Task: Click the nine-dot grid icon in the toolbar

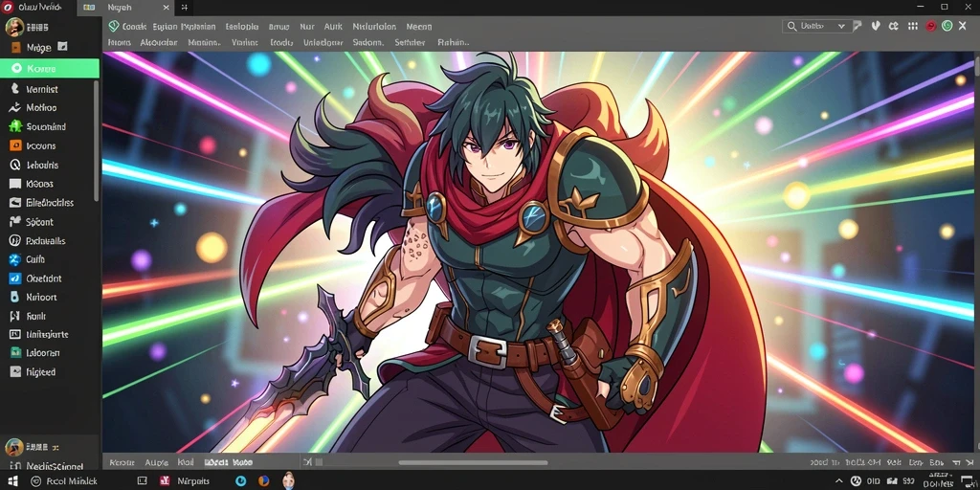Action: 912,26
